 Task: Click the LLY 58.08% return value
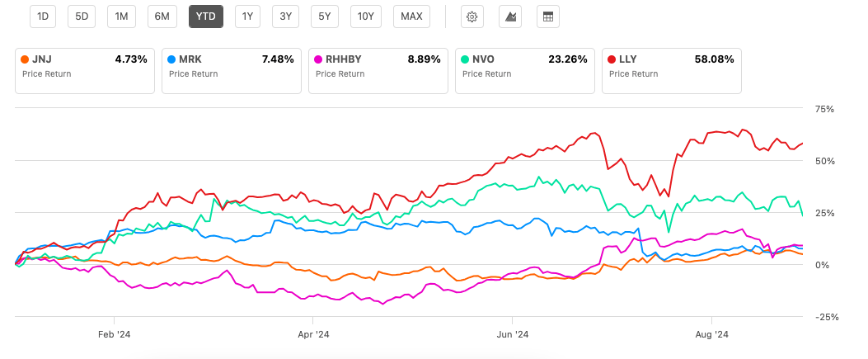[x=716, y=59]
